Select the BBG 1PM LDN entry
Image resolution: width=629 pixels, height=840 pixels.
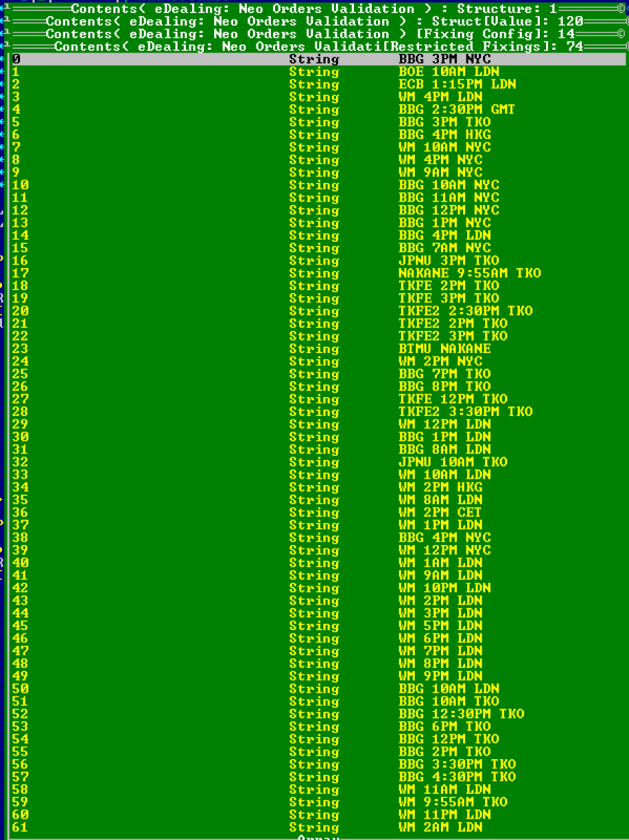pyautogui.click(x=444, y=437)
